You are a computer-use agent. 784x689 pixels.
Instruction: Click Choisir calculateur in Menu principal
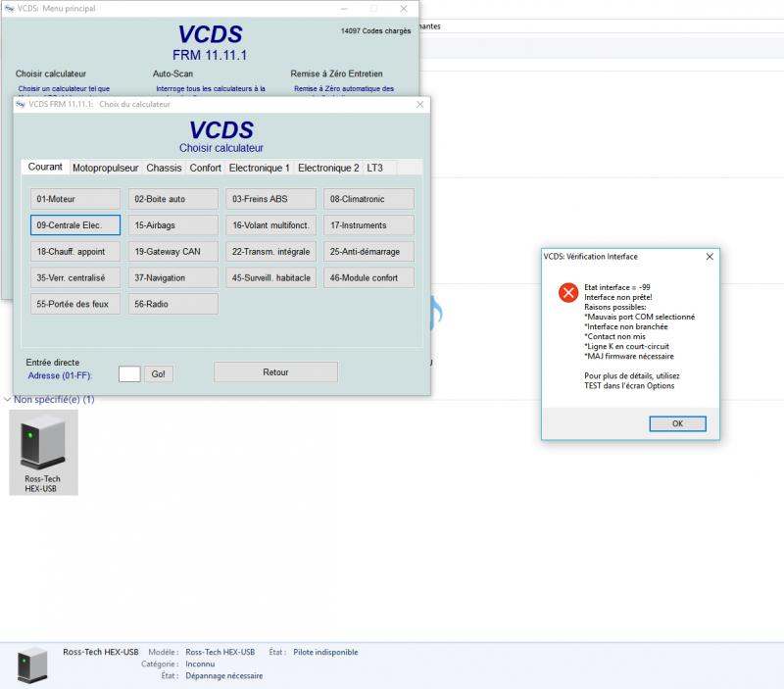pyautogui.click(x=51, y=74)
